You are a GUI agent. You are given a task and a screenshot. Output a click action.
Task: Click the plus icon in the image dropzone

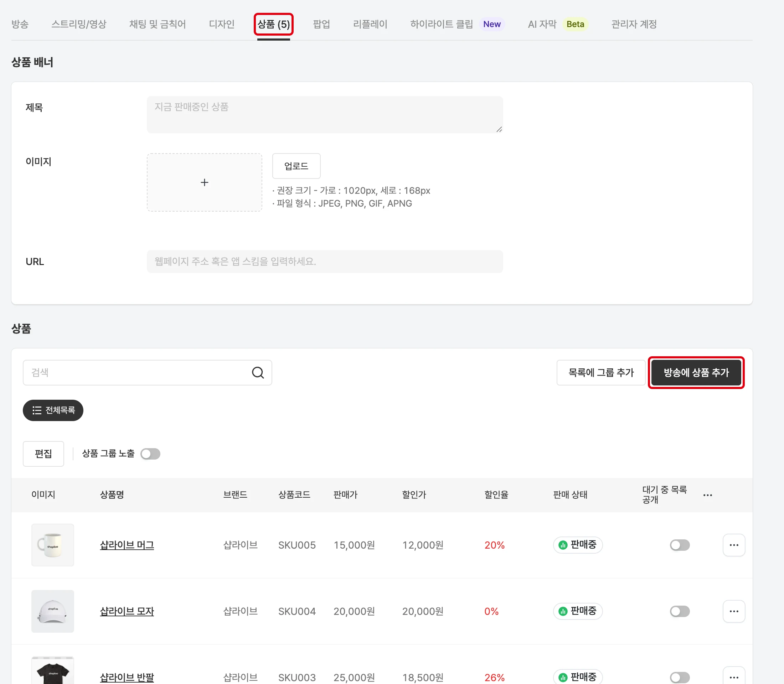coord(204,182)
